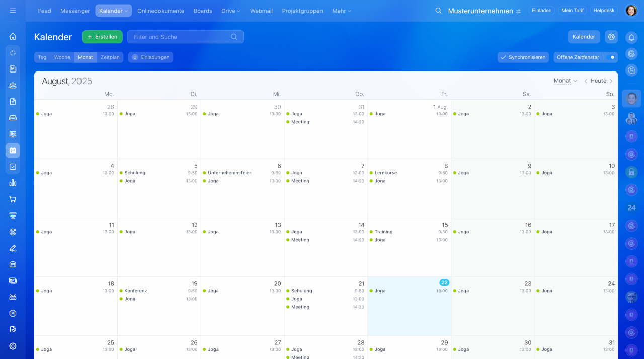Viewport: 644px width, 359px height.
Task: Click the pen signature icon in left sidebar
Action: pyautogui.click(x=13, y=248)
